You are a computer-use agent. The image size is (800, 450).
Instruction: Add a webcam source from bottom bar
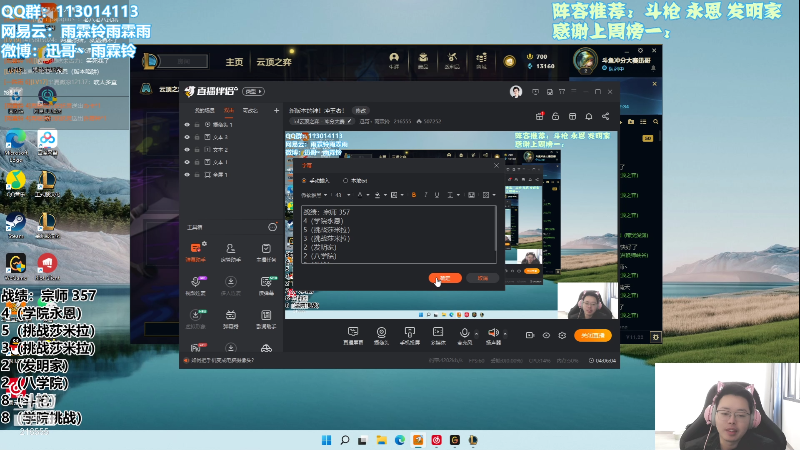(x=381, y=336)
